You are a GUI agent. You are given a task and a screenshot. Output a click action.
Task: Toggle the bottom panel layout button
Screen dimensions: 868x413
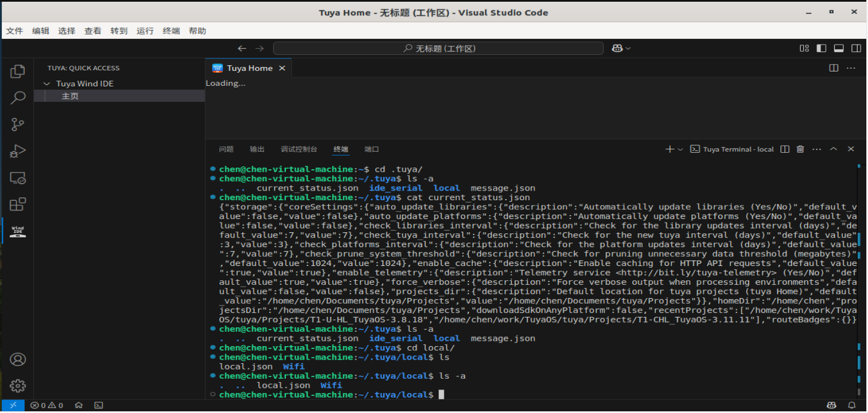tap(838, 49)
